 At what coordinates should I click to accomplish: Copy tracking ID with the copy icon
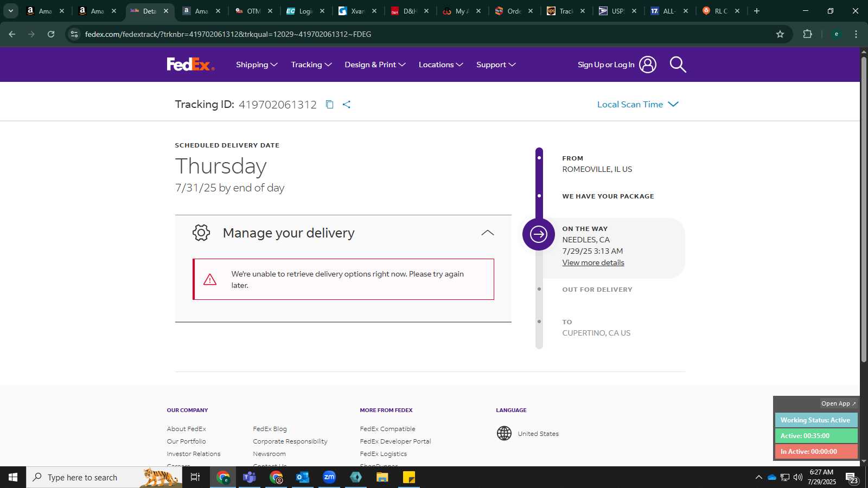[x=329, y=104]
